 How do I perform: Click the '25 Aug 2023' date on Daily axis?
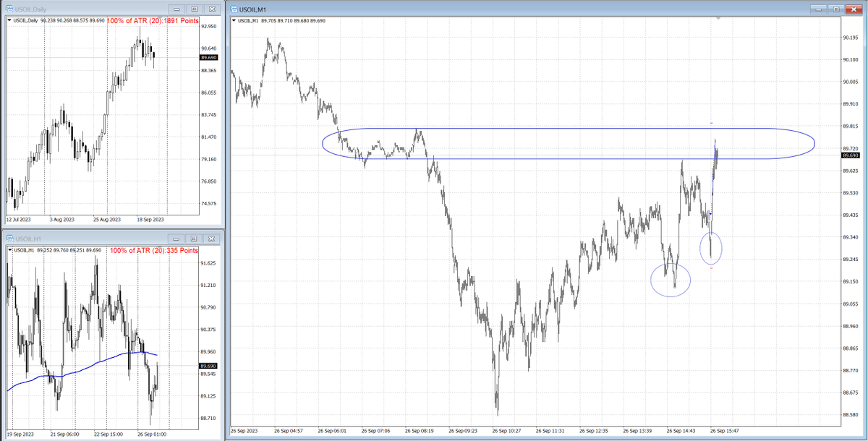click(107, 219)
